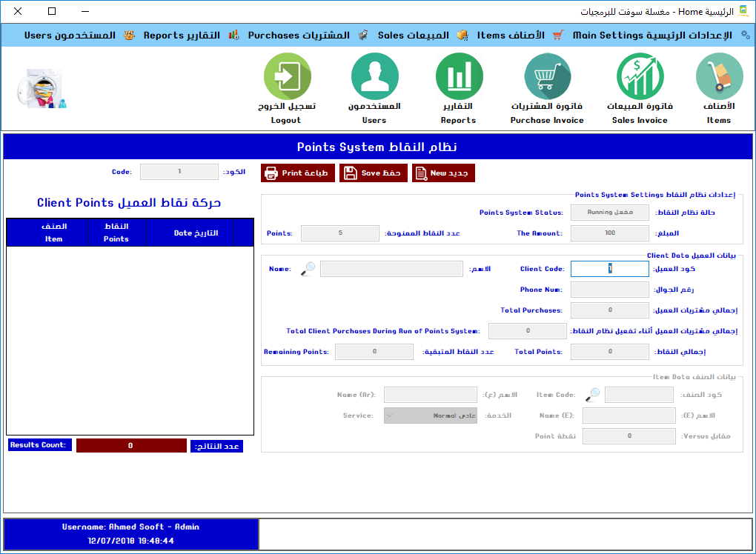The image size is (756, 554).
Task: Click the Print button
Action: 298,173
